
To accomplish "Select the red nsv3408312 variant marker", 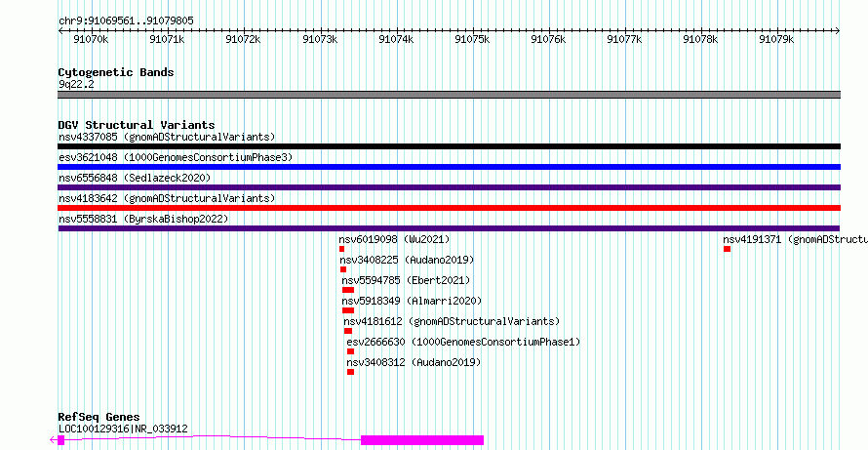I will click(x=350, y=372).
